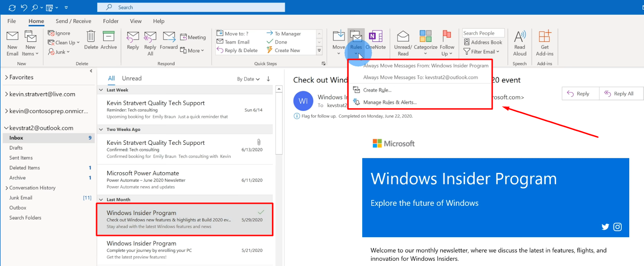644x266 pixels.
Task: Click the Forward ribbon icon
Action: (169, 37)
